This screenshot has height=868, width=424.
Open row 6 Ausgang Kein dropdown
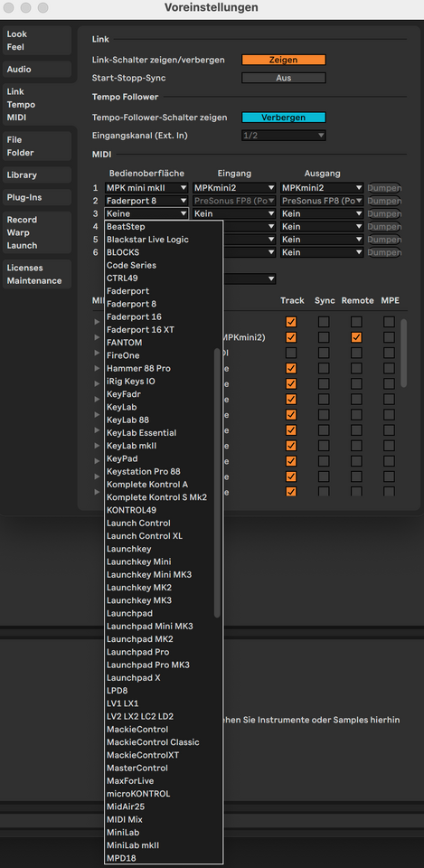[322, 252]
